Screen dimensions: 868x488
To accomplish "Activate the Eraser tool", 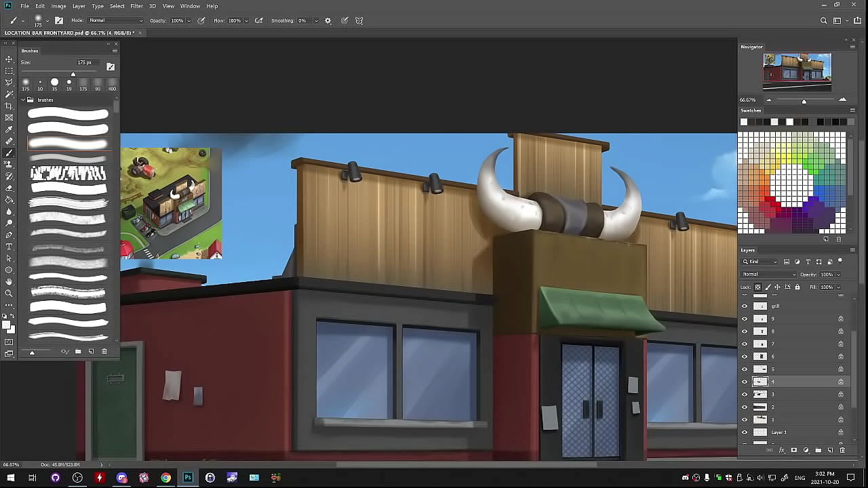I will [9, 188].
